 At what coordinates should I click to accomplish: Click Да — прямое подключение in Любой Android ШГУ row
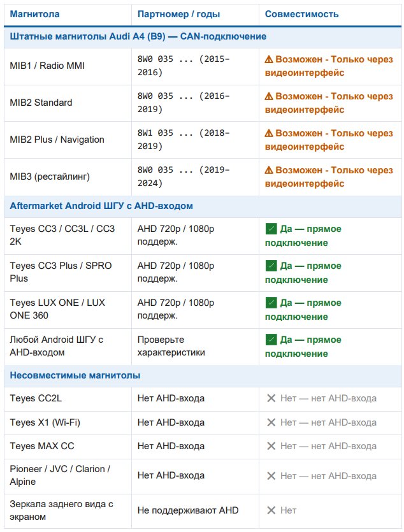pos(303,347)
